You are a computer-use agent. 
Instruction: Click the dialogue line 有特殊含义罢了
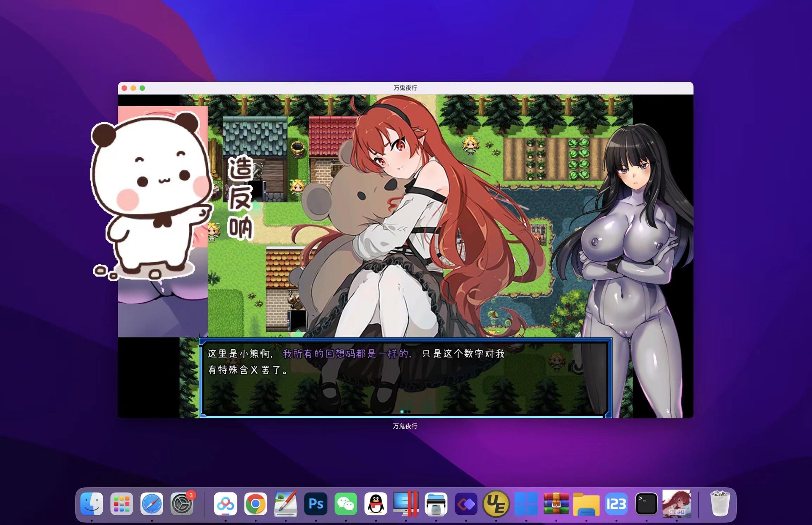(x=248, y=370)
